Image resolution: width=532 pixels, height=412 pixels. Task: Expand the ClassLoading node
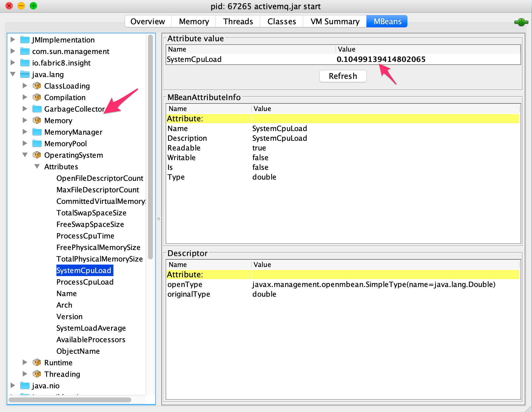point(25,86)
